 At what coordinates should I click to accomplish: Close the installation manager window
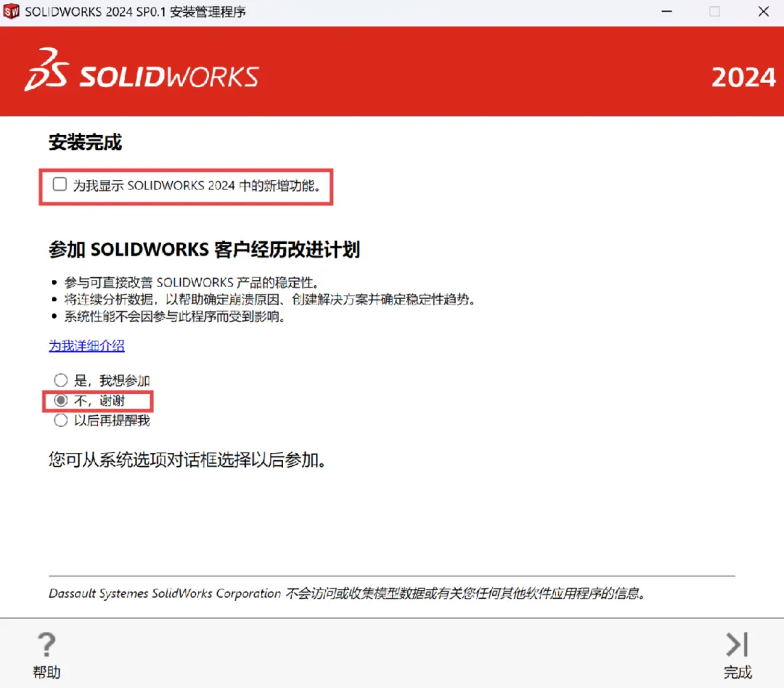coord(763,11)
